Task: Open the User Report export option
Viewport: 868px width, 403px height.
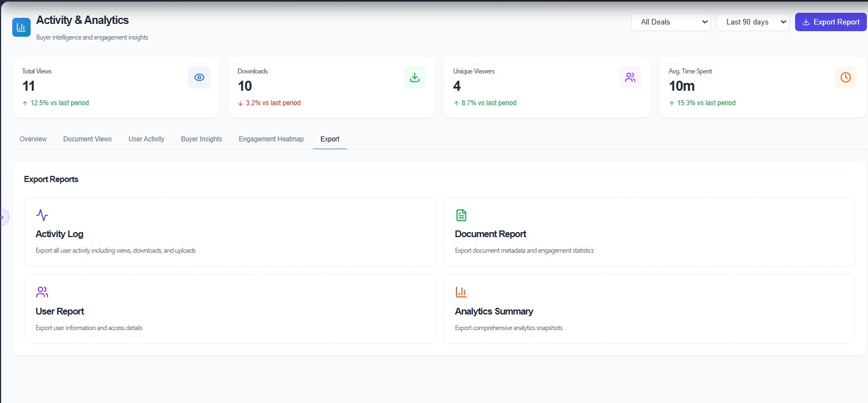Action: [229, 309]
